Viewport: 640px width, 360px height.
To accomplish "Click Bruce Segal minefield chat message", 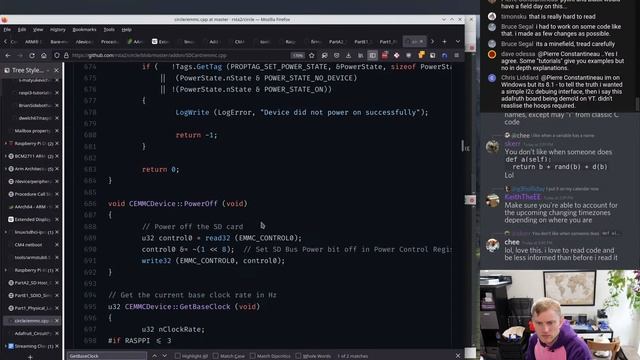I will point(558,44).
